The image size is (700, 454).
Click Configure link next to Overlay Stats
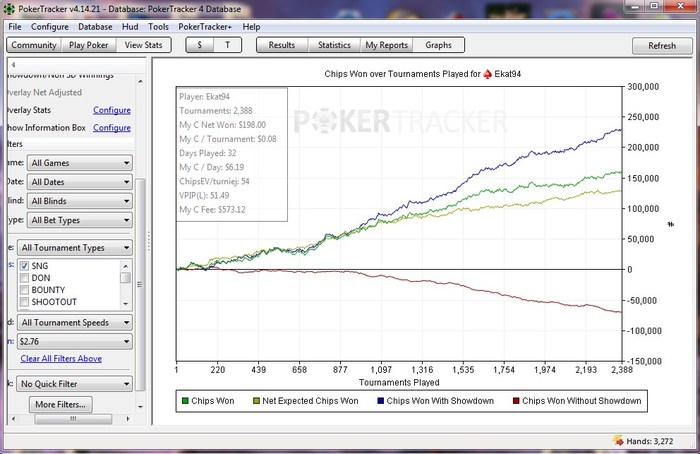point(112,110)
